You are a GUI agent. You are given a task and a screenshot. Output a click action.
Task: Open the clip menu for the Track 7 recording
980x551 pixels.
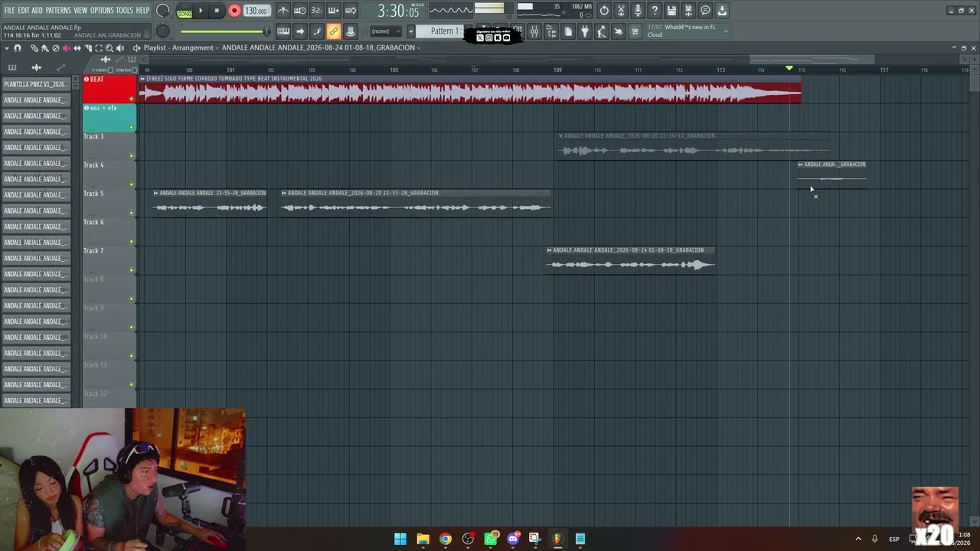550,250
